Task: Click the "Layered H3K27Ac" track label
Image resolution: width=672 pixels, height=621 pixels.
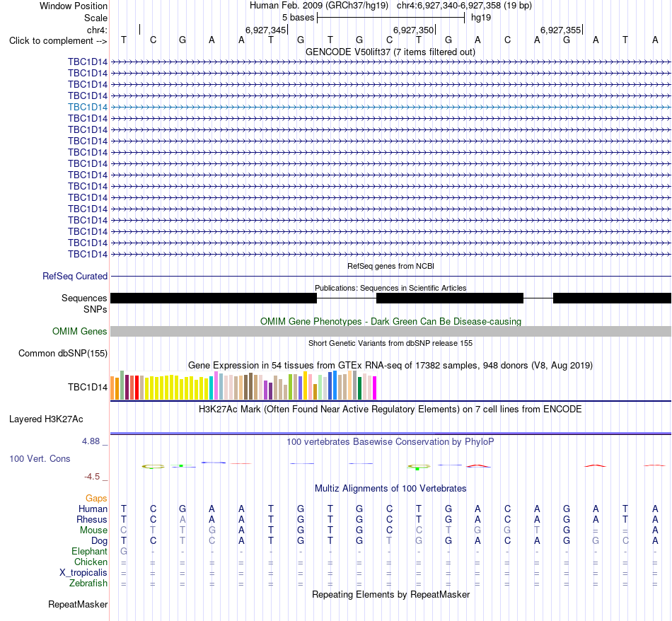Action: tap(46, 419)
